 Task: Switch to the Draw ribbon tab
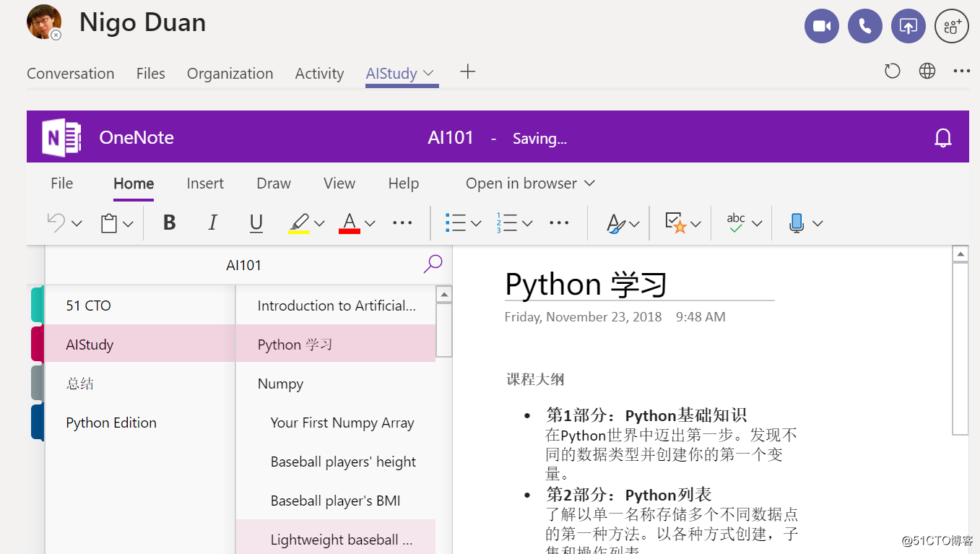point(274,183)
